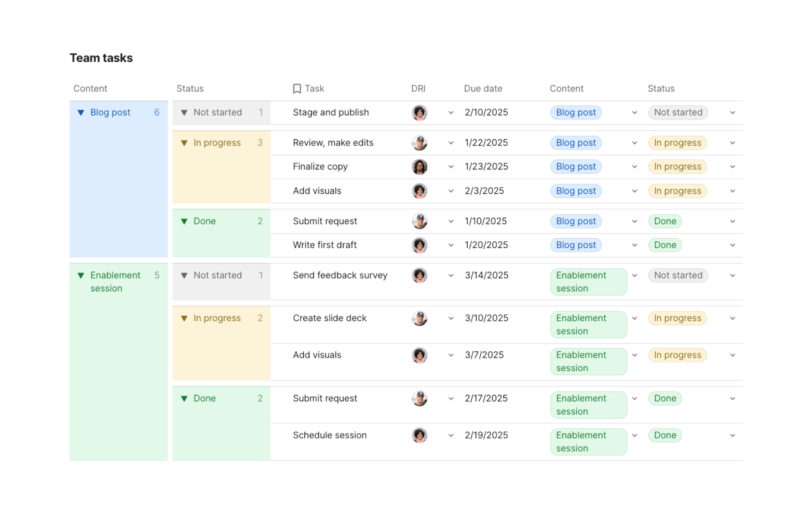
Task: Click Blog post tag on Add visuals row
Action: click(576, 191)
